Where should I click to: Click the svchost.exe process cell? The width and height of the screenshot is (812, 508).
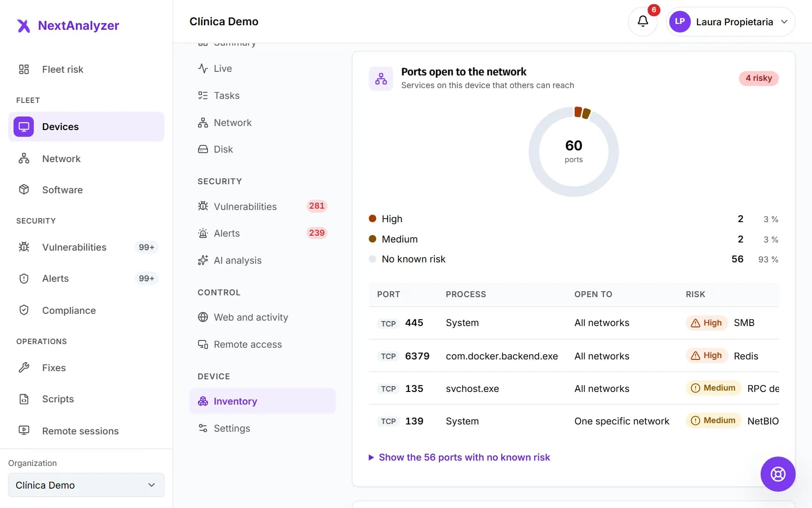472,389
